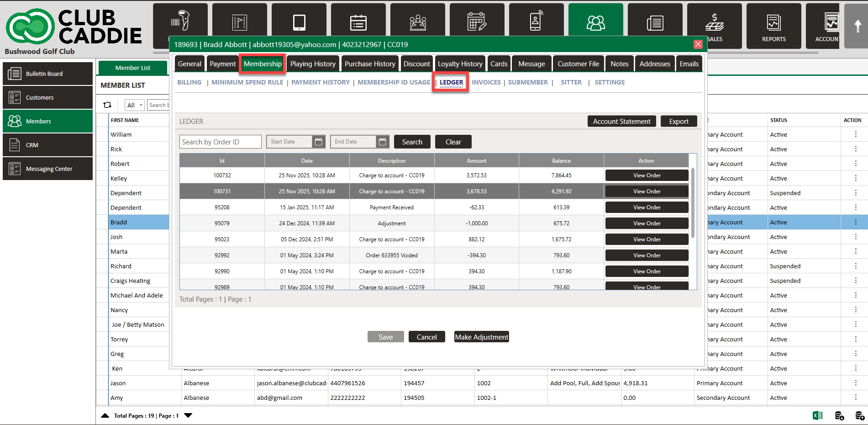Click the page down triangle in footer
This screenshot has height=425, width=868.
pyautogui.click(x=188, y=415)
